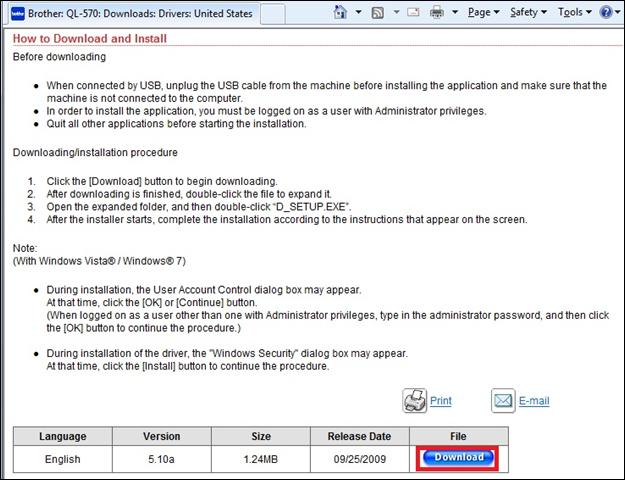Click the envelope icon beside E-mail link
This screenshot has height=480, width=625.
pos(503,401)
